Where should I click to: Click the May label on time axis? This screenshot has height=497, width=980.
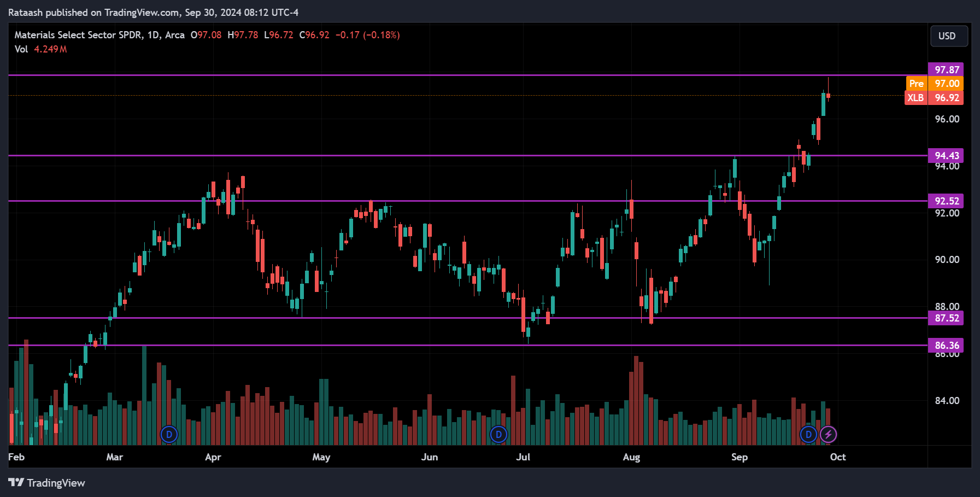click(321, 457)
